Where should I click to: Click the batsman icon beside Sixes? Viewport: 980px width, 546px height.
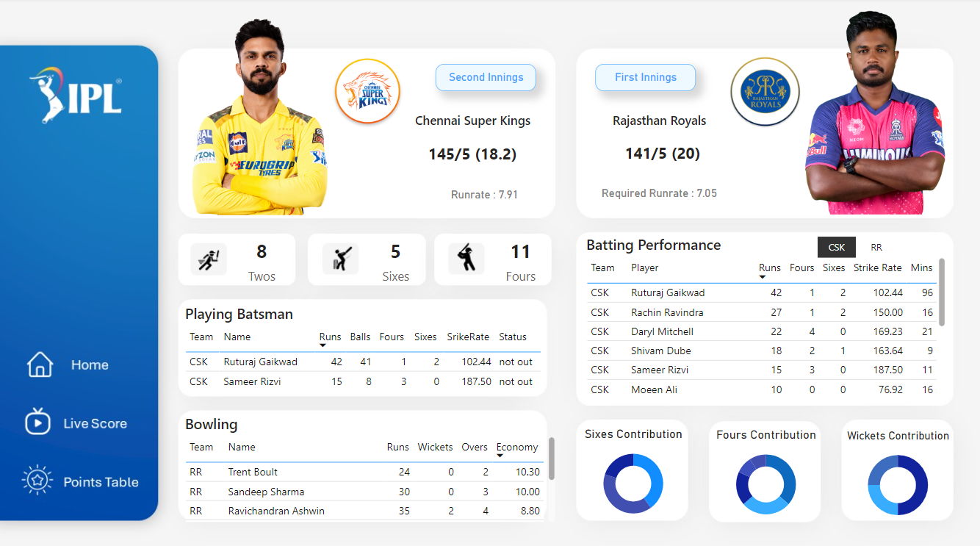[x=340, y=259]
